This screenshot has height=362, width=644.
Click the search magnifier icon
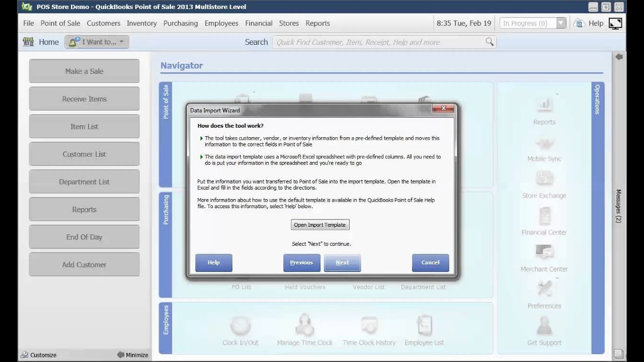coord(490,42)
